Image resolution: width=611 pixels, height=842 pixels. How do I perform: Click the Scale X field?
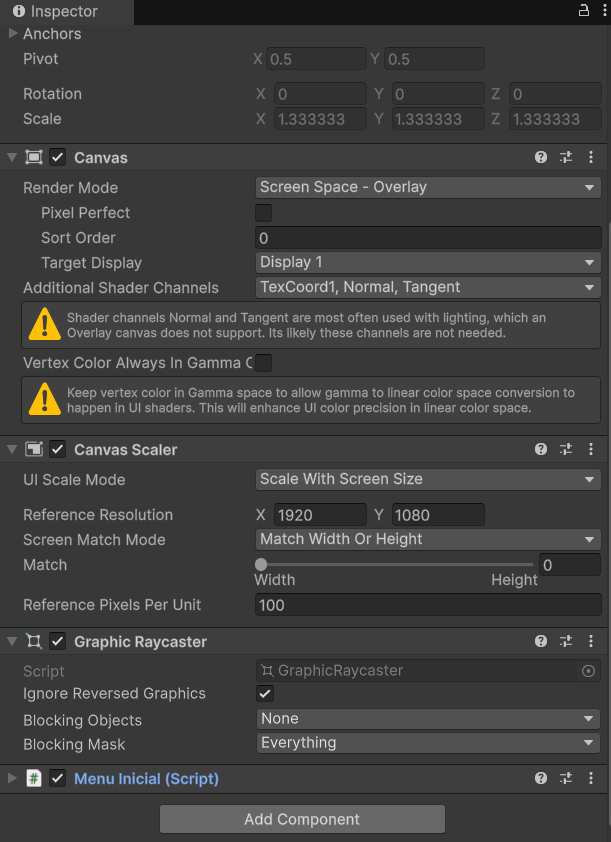(x=321, y=119)
